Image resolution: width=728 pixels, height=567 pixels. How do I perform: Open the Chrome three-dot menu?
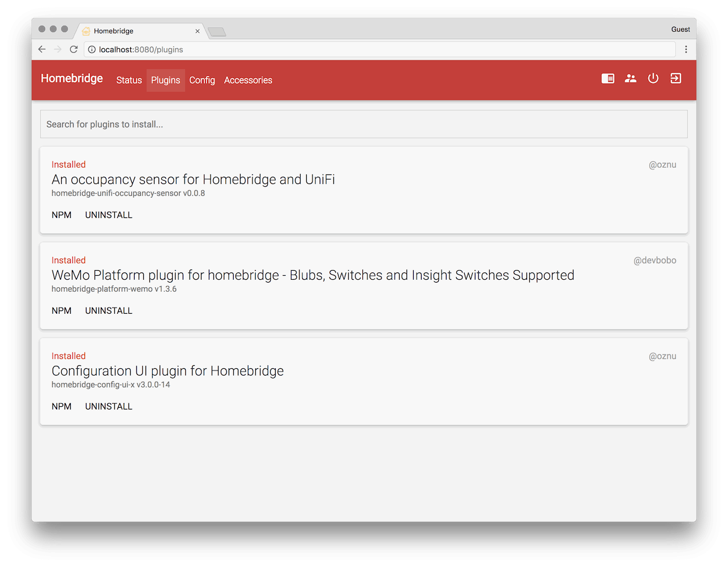click(686, 49)
